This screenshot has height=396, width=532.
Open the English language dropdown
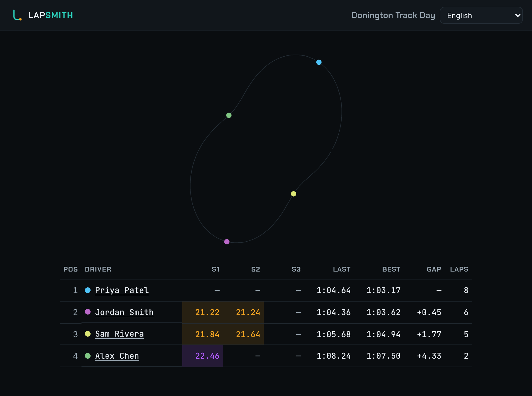(x=481, y=15)
